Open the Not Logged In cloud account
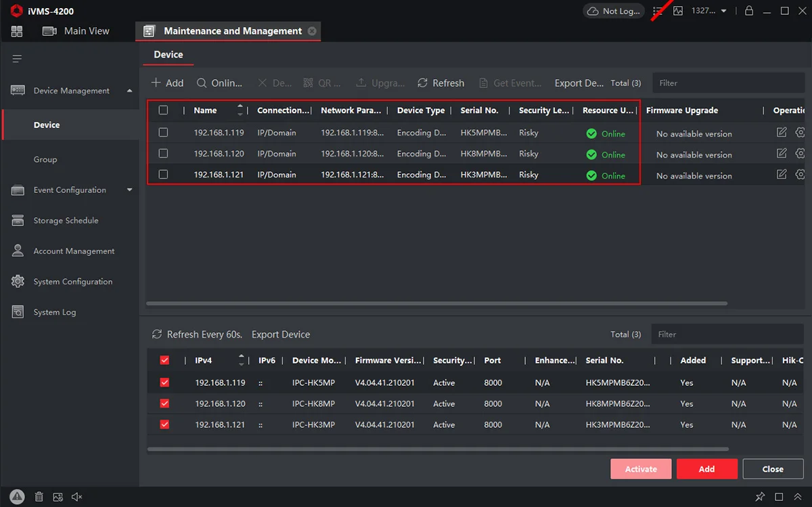Image resolution: width=812 pixels, height=507 pixels. (612, 11)
